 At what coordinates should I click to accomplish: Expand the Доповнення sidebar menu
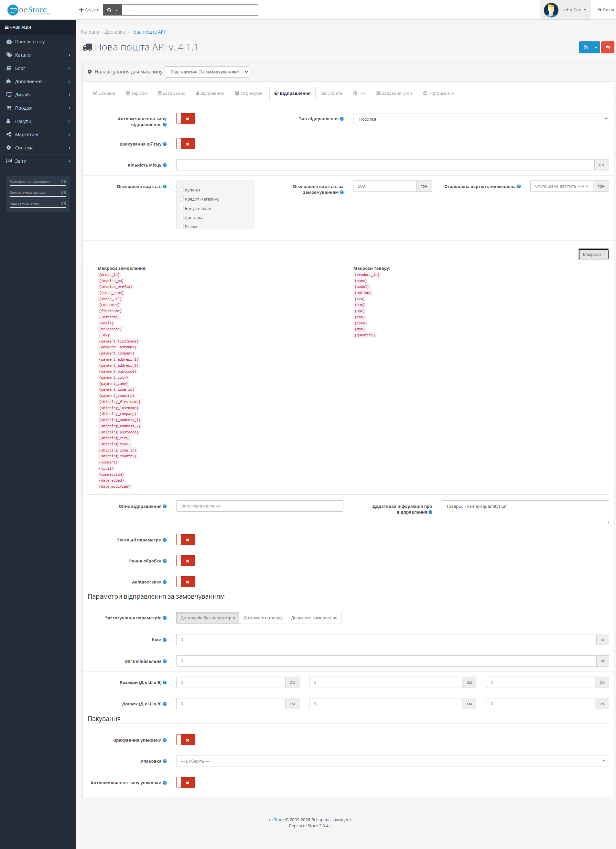(38, 81)
